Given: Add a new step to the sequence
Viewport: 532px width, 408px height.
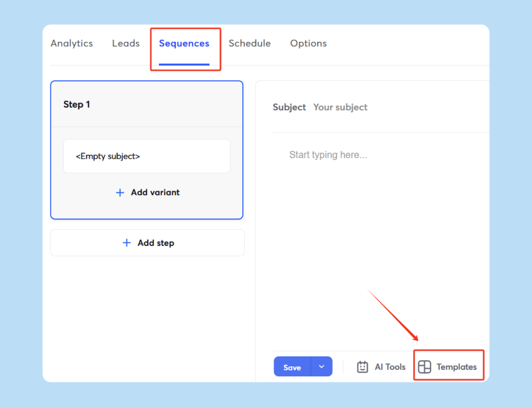Looking at the screenshot, I should (x=147, y=243).
